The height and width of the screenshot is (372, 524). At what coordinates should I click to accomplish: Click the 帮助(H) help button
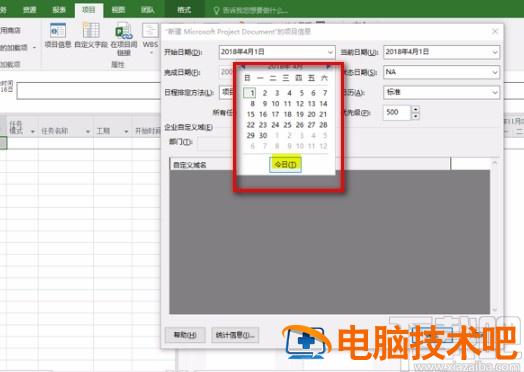[x=185, y=335]
